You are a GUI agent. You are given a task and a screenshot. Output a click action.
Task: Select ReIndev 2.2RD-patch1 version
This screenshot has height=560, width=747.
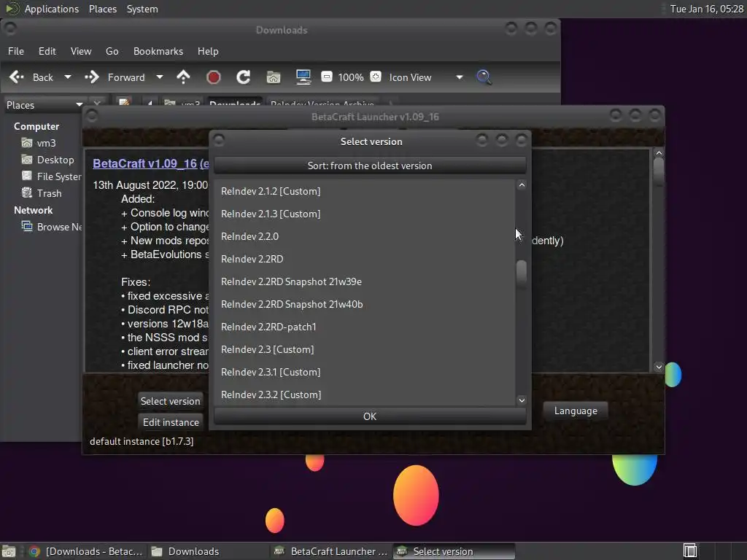[365, 327]
